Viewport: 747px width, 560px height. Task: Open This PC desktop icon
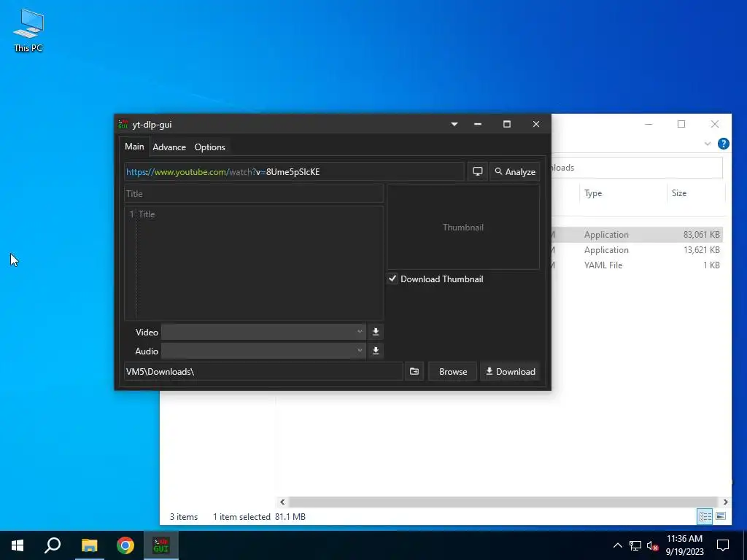[x=28, y=31]
